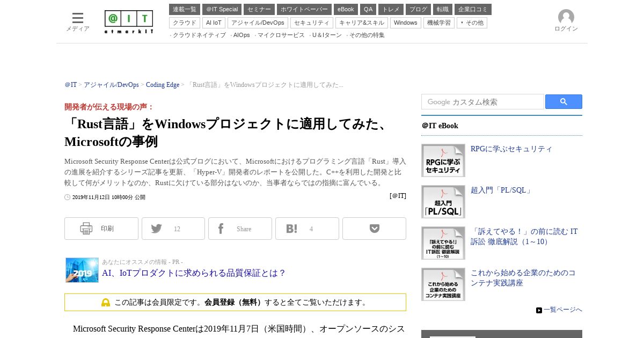Click the アジャイル/DevOps breadcrumb link

[x=111, y=85]
